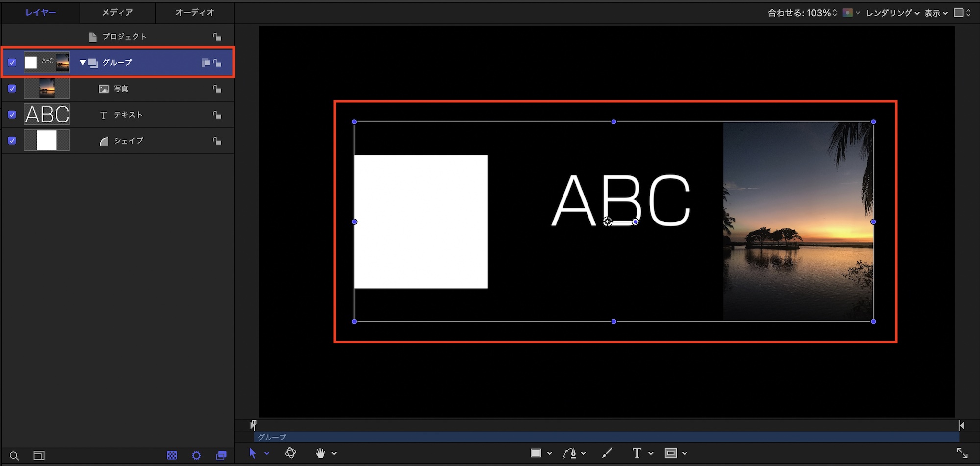Select the 写真 layer name
The image size is (980, 466).
pos(121,89)
